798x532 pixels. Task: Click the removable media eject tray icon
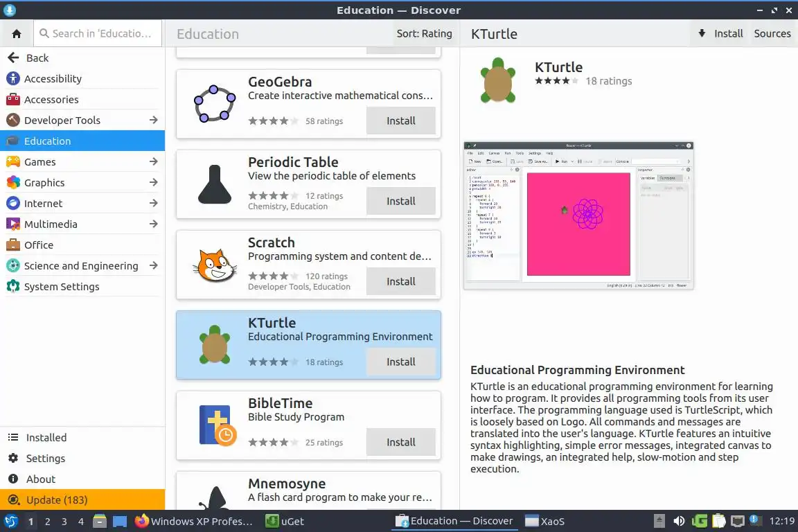659,522
